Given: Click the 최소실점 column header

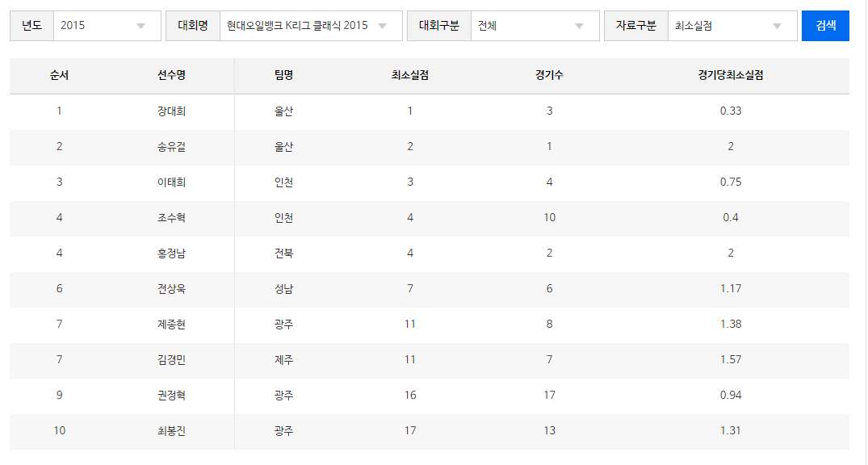Looking at the screenshot, I should pyautogui.click(x=410, y=76).
